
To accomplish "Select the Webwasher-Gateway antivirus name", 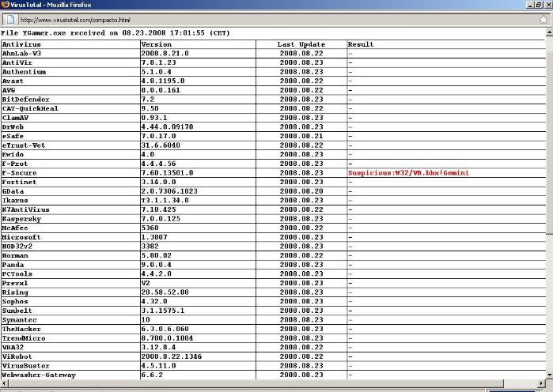I will point(39,375).
